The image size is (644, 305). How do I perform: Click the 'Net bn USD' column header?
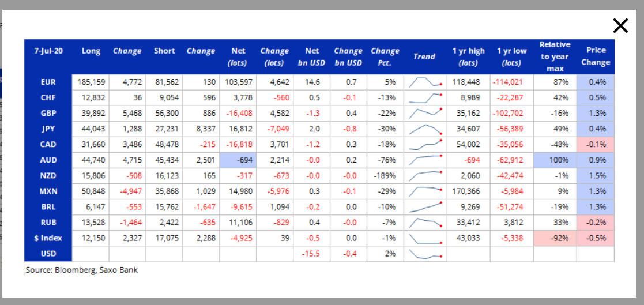pyautogui.click(x=312, y=57)
